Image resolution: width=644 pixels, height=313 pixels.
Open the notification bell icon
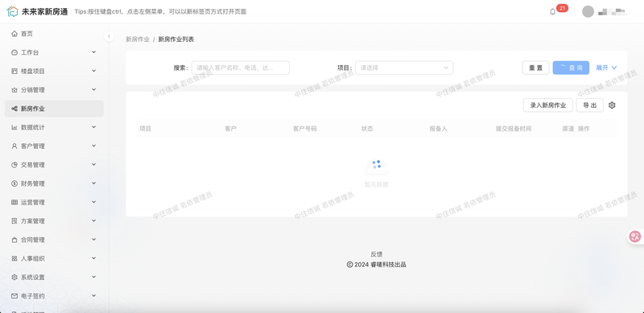click(552, 11)
